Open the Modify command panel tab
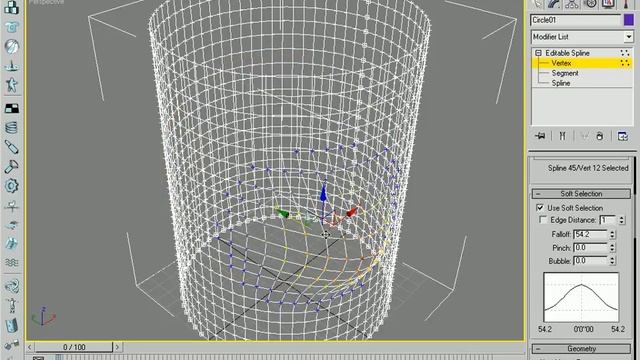 554,4
